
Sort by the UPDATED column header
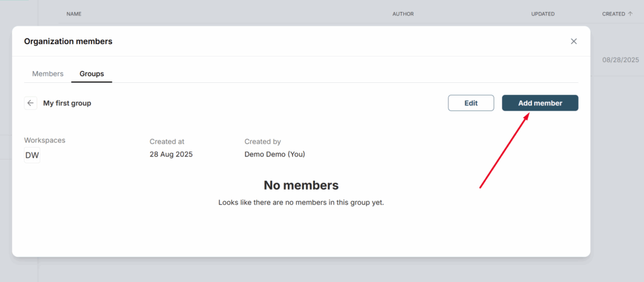[x=543, y=14]
